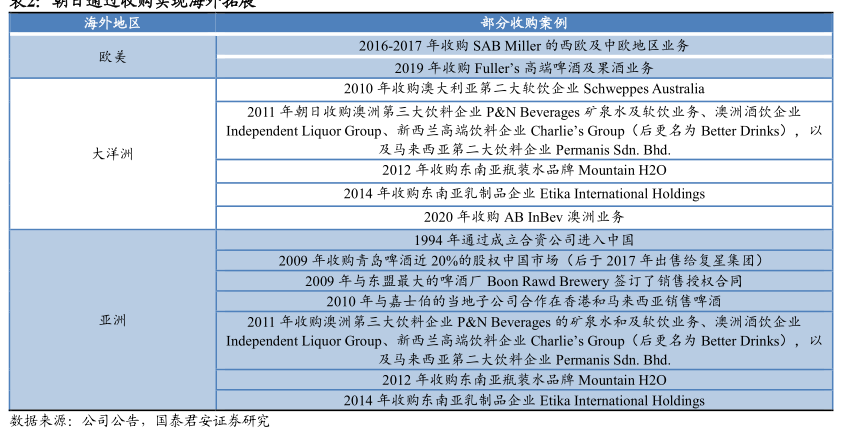Click the Schweppes Australia acquisition row
The image size is (845, 433).
pyautogui.click(x=524, y=89)
